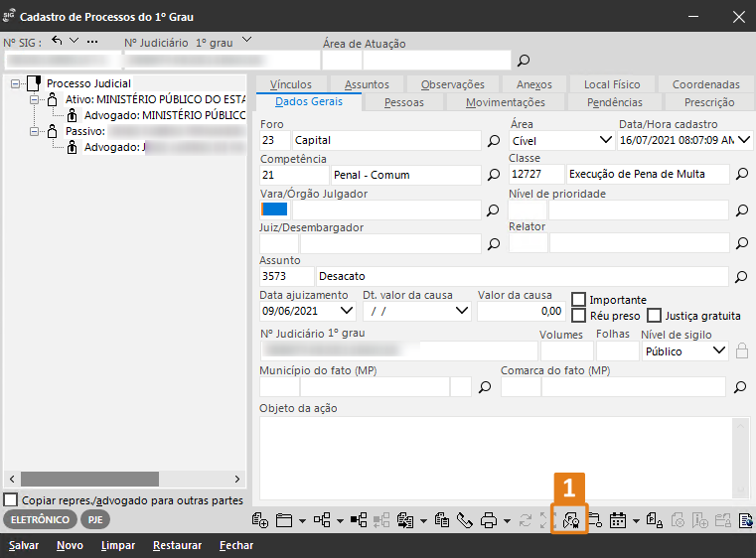
Task: Click the Salvar button
Action: point(26,545)
